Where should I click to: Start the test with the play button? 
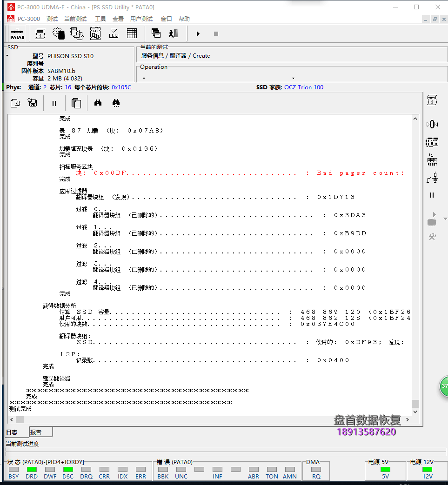coord(198,34)
